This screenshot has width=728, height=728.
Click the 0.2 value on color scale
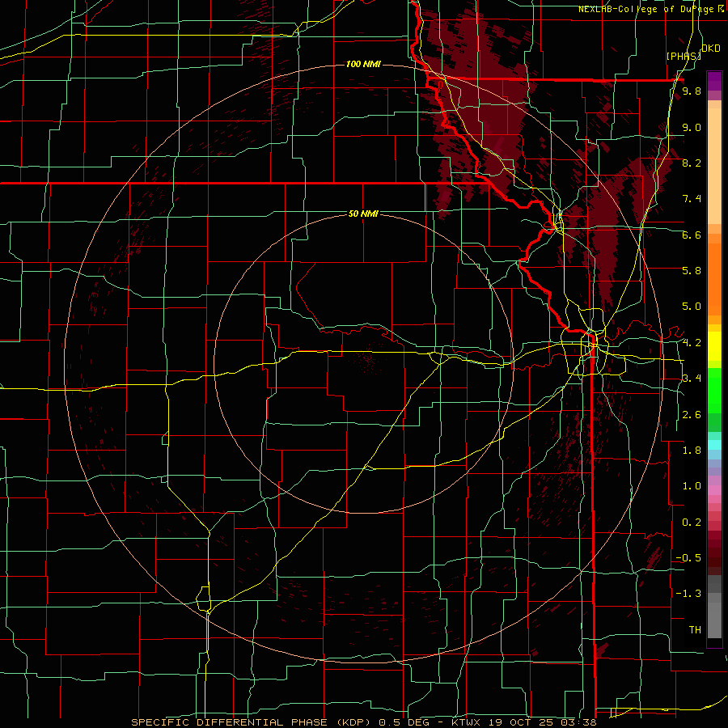pos(692,522)
